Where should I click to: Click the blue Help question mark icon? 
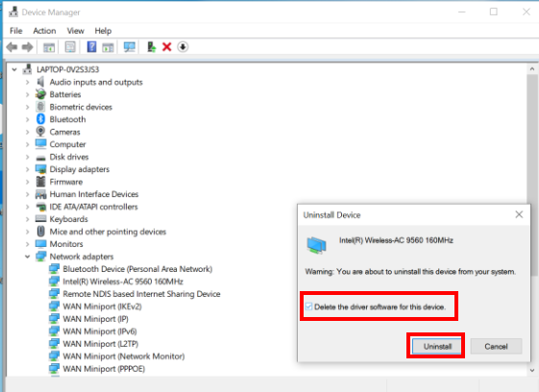(92, 47)
